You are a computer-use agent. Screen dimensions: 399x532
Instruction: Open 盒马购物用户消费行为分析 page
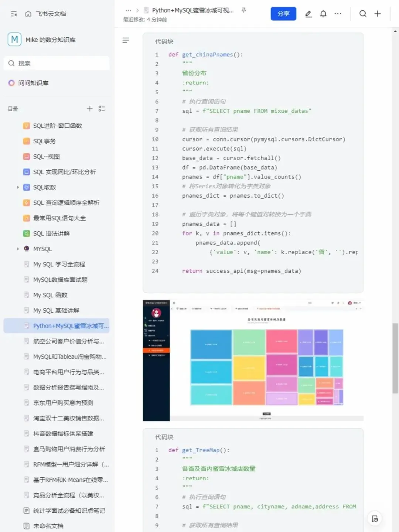tap(69, 449)
